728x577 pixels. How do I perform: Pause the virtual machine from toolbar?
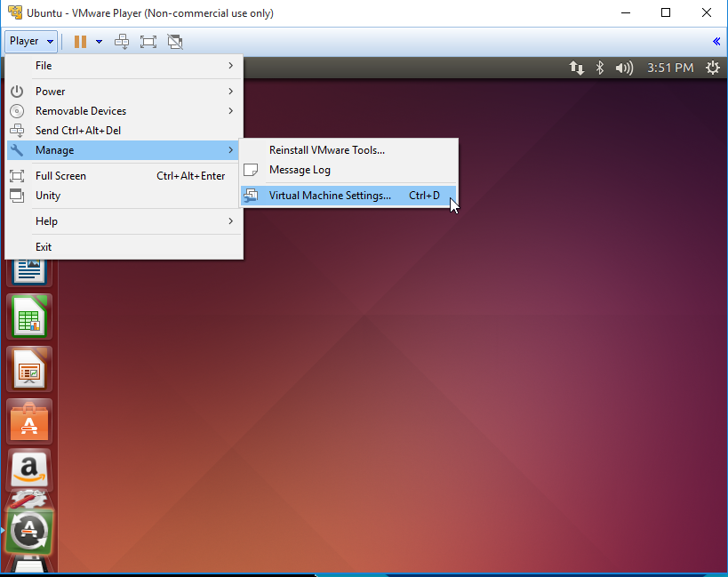80,41
